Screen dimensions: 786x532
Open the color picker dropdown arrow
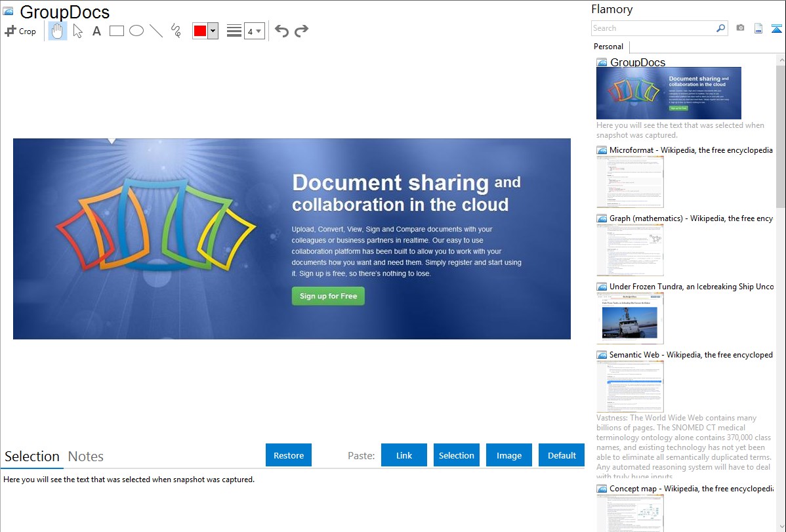point(213,31)
